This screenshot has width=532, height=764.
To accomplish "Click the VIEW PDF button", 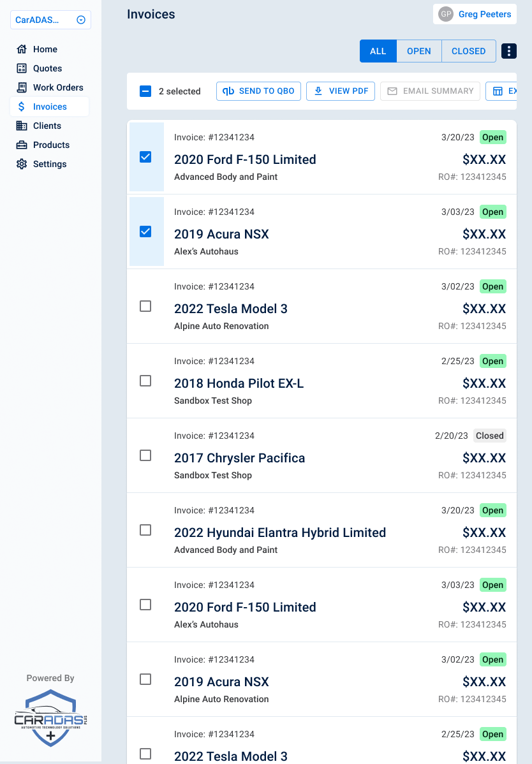I will tap(341, 91).
